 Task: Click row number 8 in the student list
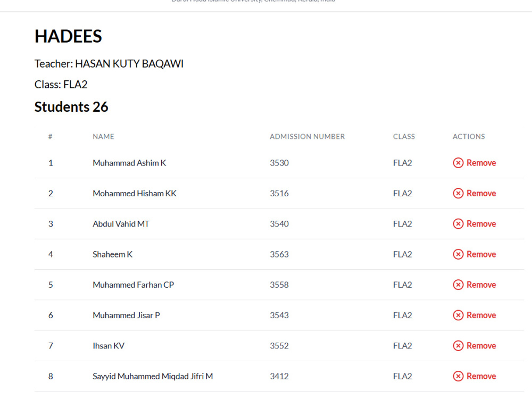[x=51, y=376]
